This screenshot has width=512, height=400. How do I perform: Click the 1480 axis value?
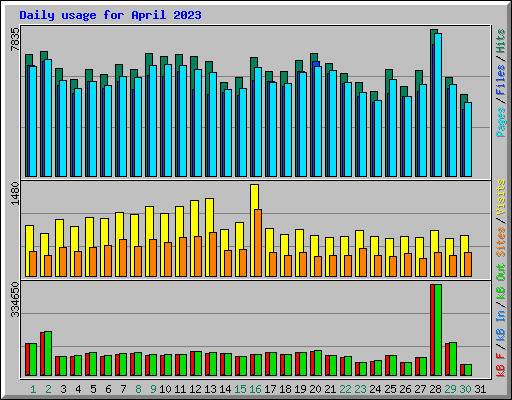pyautogui.click(x=15, y=193)
